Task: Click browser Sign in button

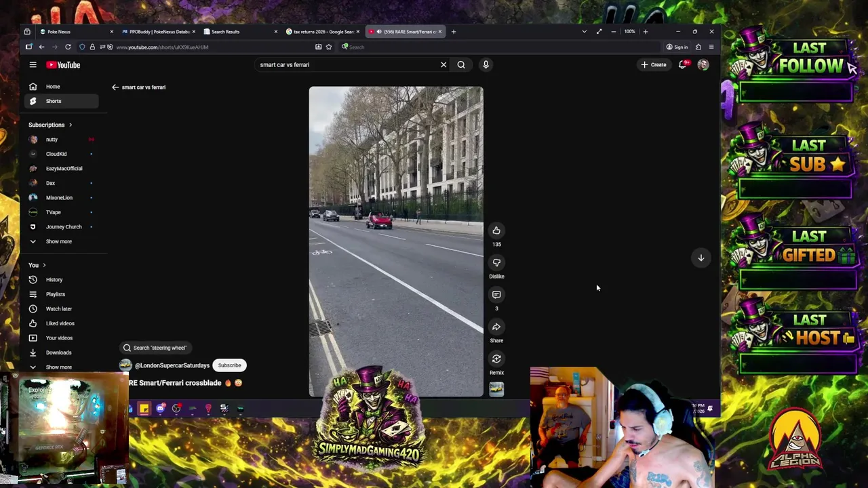Action: coord(677,47)
